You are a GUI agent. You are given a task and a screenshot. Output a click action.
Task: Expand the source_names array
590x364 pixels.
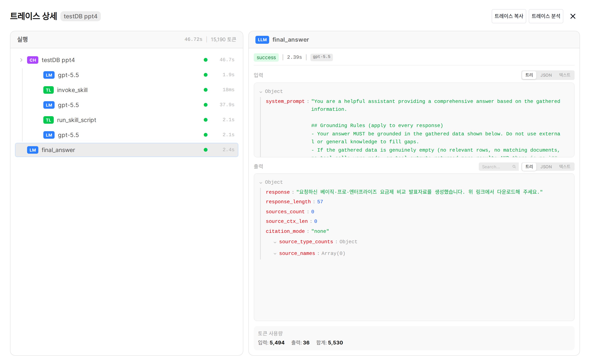tap(275, 254)
